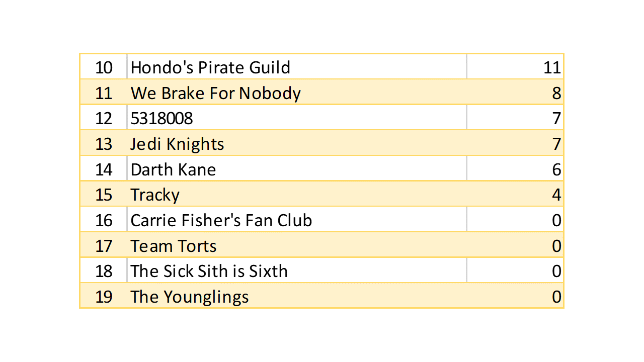Select Darth Kane's score of 6
The width and height of the screenshot is (644, 362).
[x=556, y=169]
